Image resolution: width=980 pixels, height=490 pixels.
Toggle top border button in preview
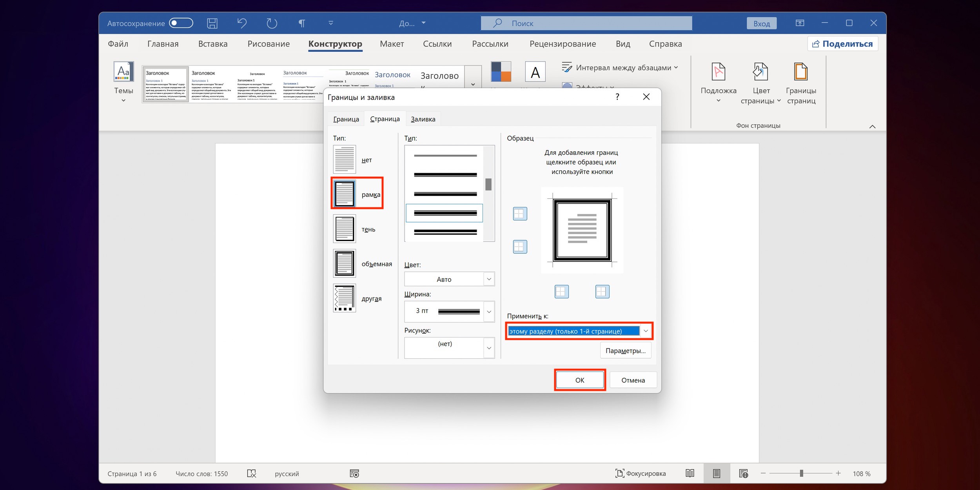pyautogui.click(x=520, y=214)
